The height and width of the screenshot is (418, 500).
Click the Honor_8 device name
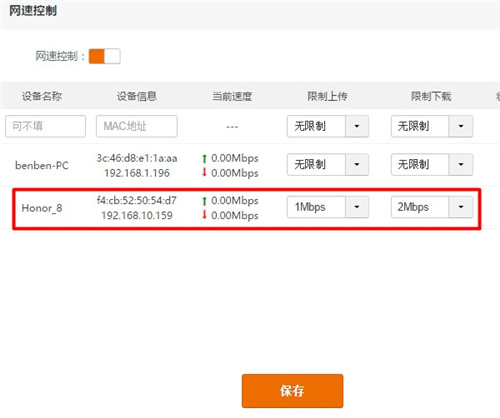pos(42,208)
